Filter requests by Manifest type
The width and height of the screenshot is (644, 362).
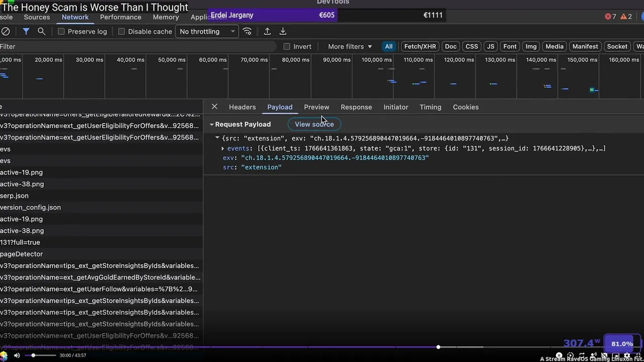585,46
